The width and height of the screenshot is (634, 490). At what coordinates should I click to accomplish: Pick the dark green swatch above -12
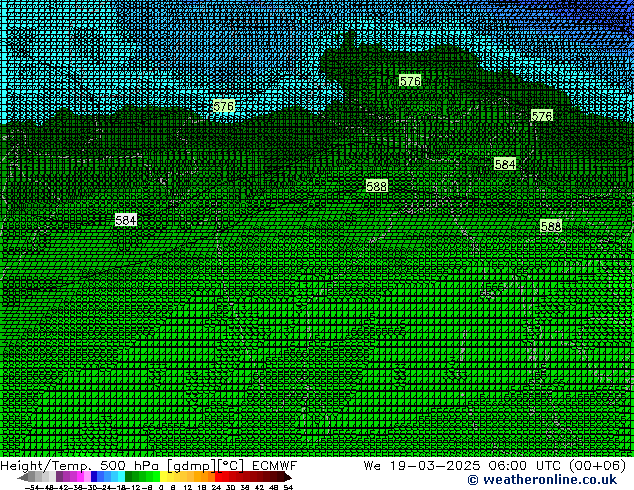click(128, 476)
